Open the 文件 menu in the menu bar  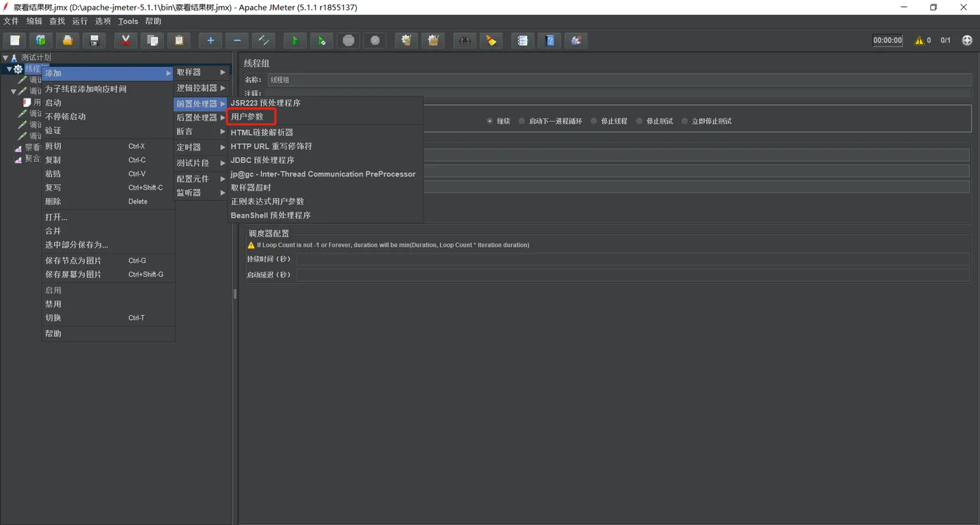tap(11, 22)
